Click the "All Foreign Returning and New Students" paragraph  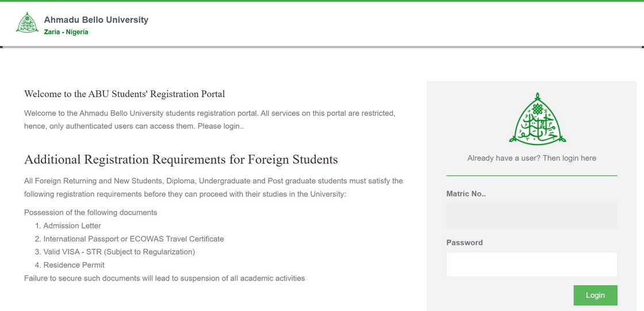(213, 187)
